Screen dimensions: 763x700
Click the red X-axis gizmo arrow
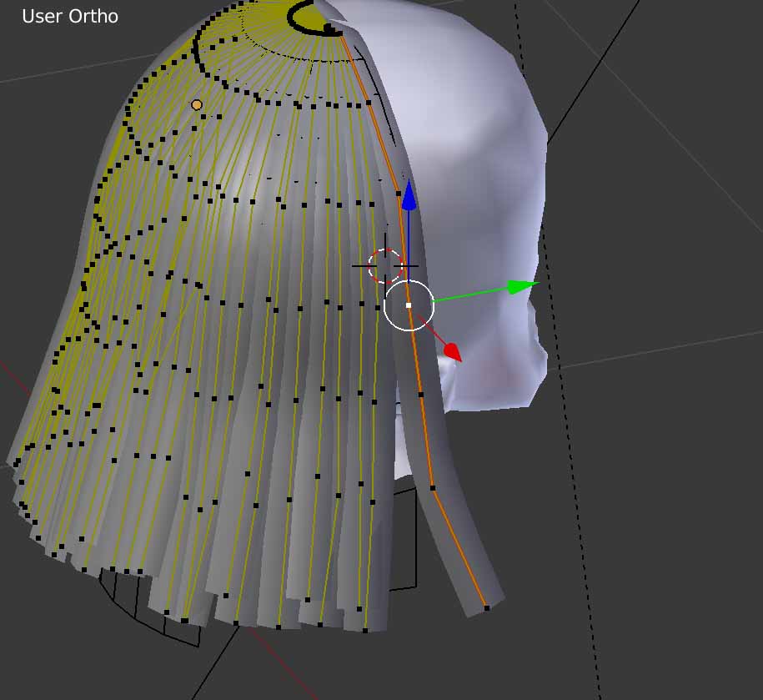[x=451, y=352]
